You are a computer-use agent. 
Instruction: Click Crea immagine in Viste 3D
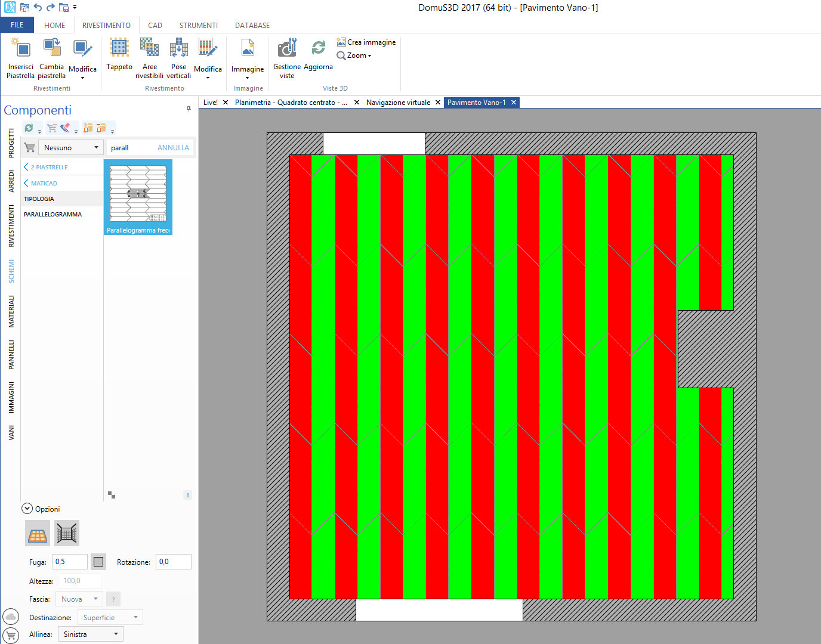click(366, 42)
